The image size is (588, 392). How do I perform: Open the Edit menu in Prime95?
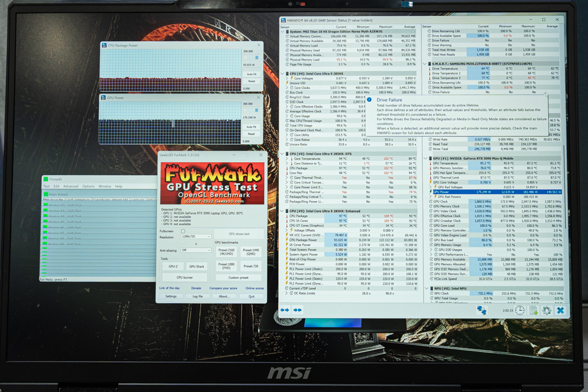pos(56,186)
